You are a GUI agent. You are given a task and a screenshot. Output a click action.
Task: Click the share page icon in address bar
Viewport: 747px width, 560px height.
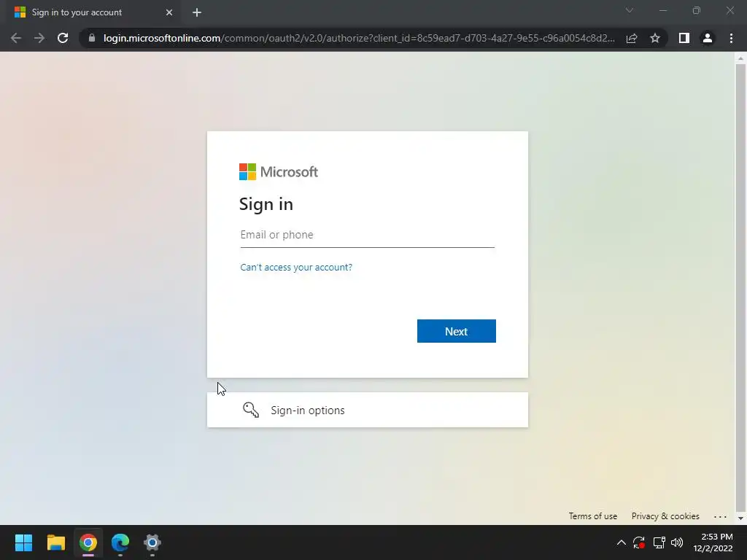pos(632,38)
